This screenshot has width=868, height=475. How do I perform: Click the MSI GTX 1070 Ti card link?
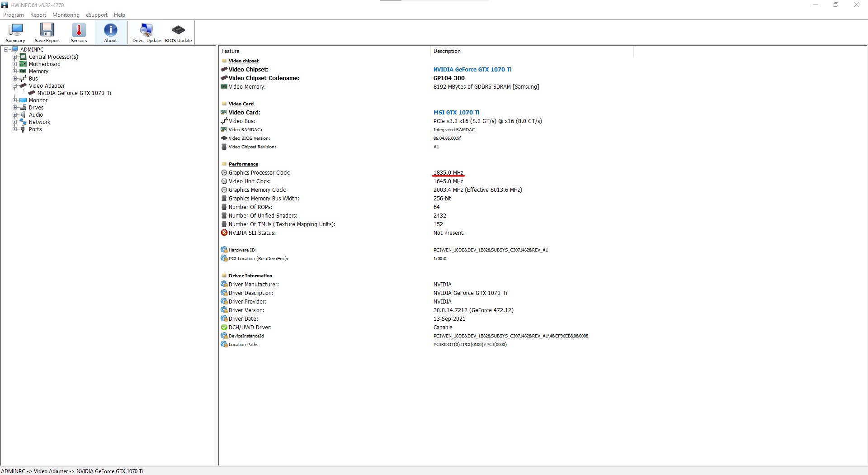pyautogui.click(x=456, y=112)
